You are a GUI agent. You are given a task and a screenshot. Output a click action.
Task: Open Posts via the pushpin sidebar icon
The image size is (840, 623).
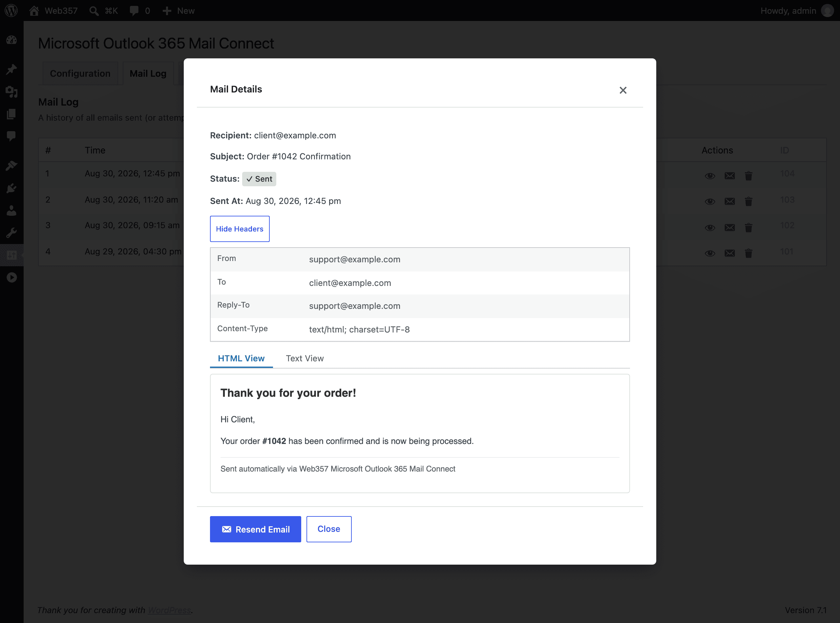(x=12, y=69)
